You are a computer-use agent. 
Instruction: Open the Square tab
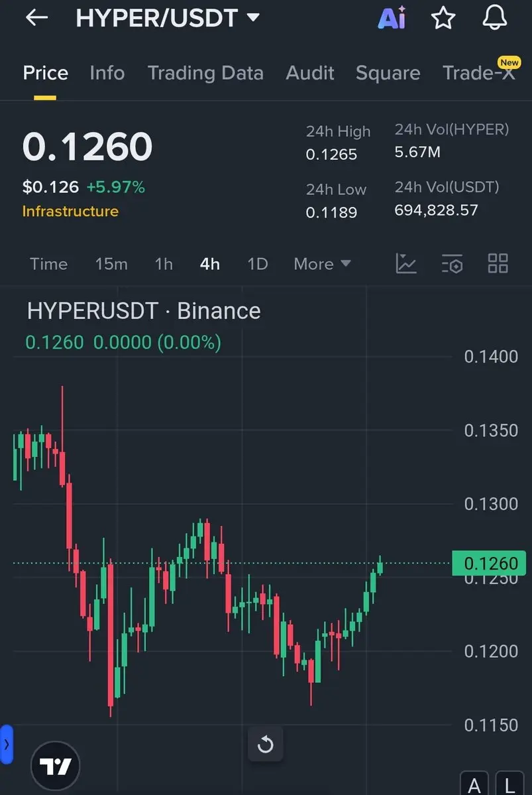(x=388, y=73)
